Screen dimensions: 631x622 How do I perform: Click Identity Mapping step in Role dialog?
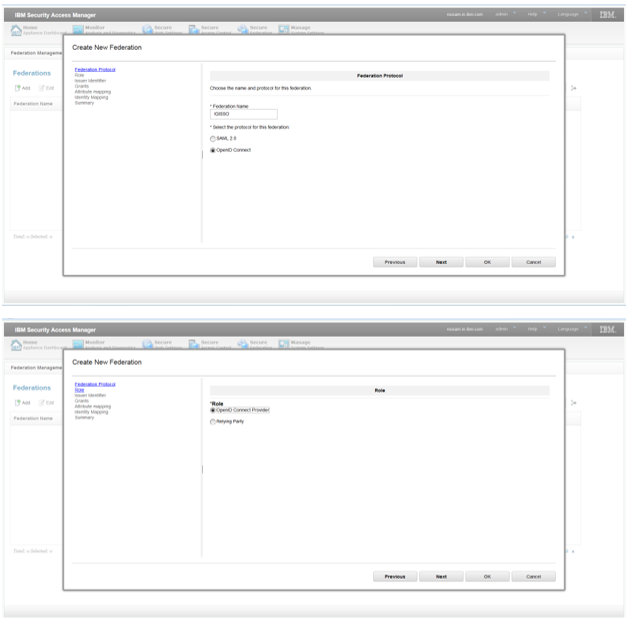click(91, 412)
